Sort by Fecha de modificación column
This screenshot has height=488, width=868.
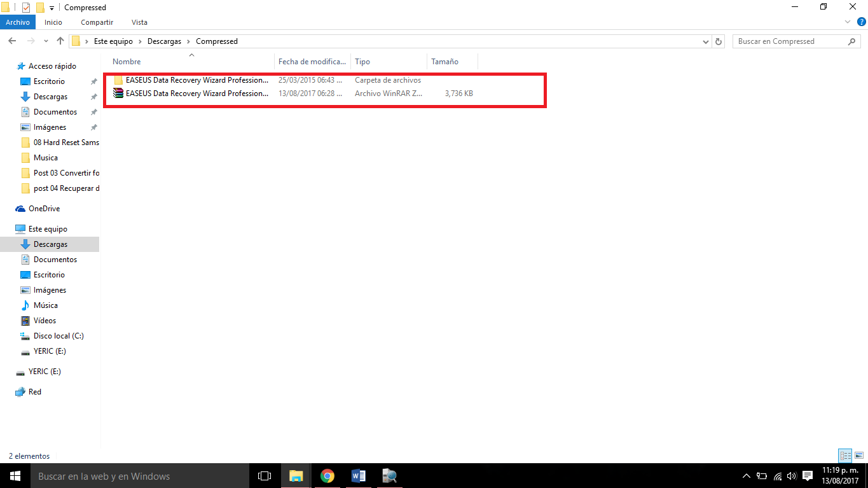[x=312, y=62]
